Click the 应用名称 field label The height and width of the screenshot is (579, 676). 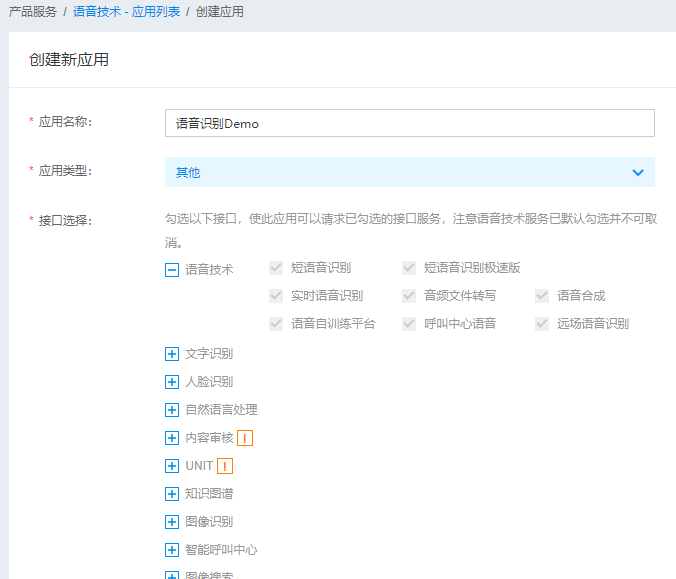65,122
